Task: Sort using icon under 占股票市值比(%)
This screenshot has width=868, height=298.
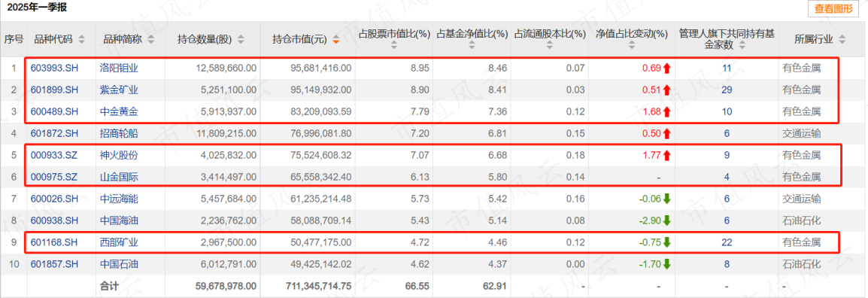Action: (x=393, y=46)
